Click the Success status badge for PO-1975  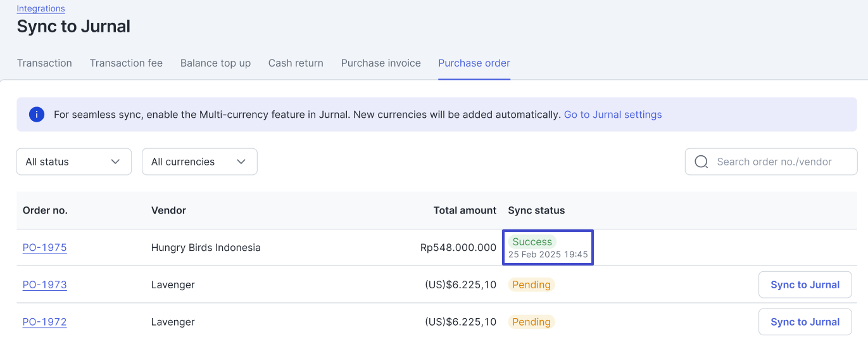[532, 241]
